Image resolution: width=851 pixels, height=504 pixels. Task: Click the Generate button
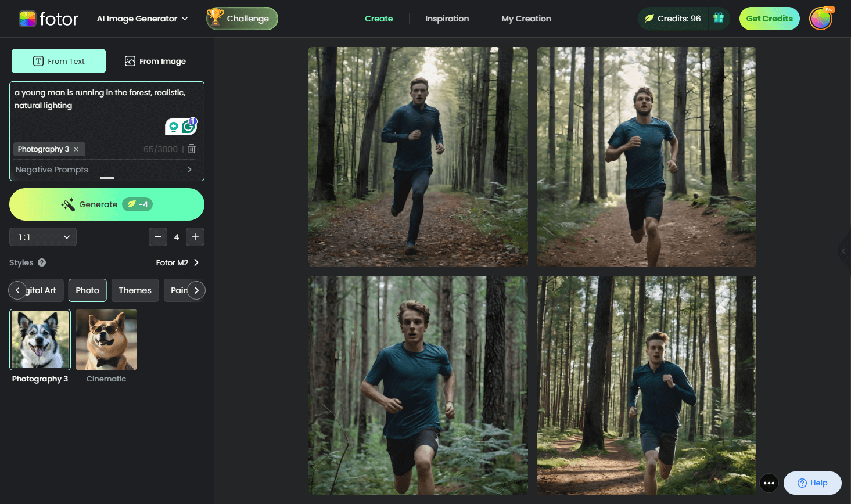(107, 204)
